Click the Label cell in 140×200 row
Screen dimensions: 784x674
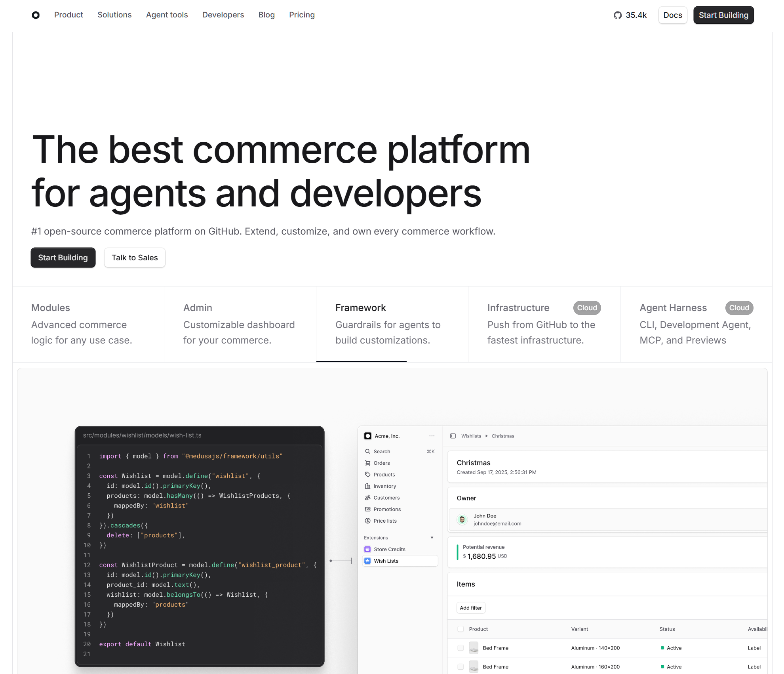click(x=754, y=648)
